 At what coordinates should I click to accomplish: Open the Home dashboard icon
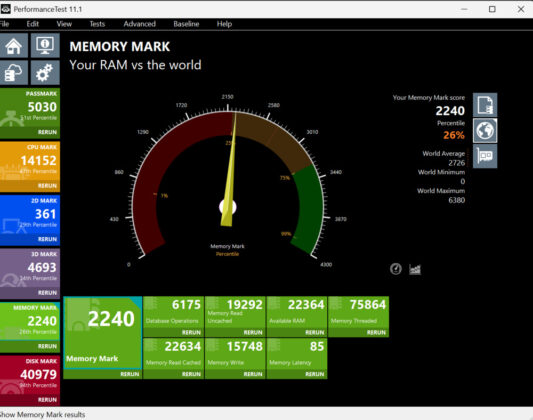click(14, 46)
